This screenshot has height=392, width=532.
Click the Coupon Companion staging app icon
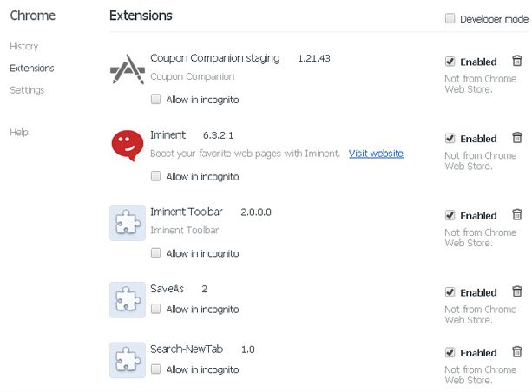tap(128, 69)
